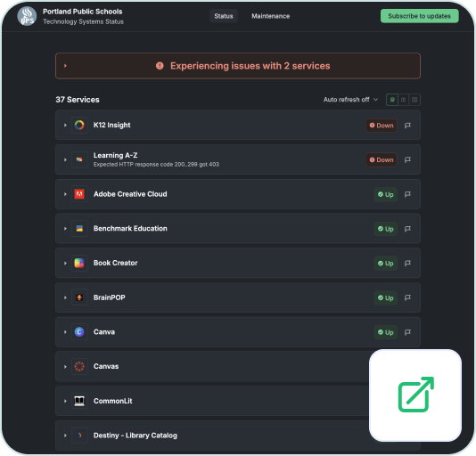Open the Auto refresh off dropdown

click(350, 100)
